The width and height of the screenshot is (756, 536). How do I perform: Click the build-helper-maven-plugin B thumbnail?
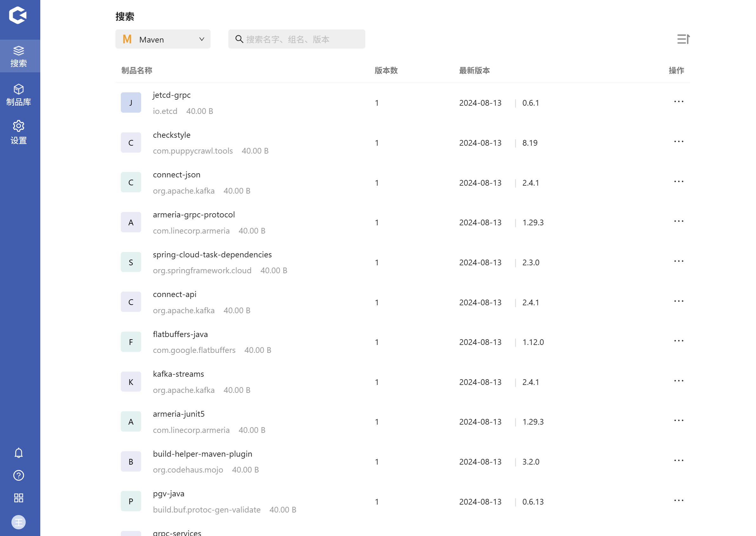(131, 461)
